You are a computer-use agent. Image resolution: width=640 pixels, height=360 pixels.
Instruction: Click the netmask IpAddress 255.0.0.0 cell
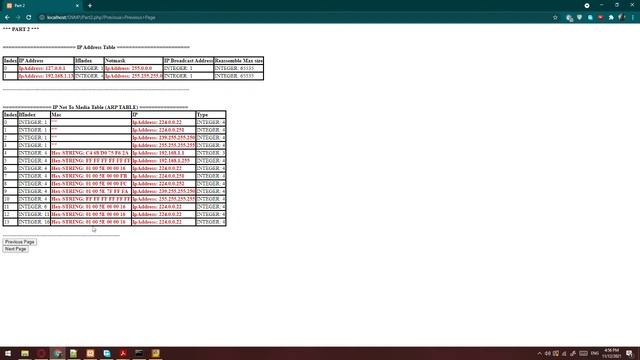pos(133,68)
